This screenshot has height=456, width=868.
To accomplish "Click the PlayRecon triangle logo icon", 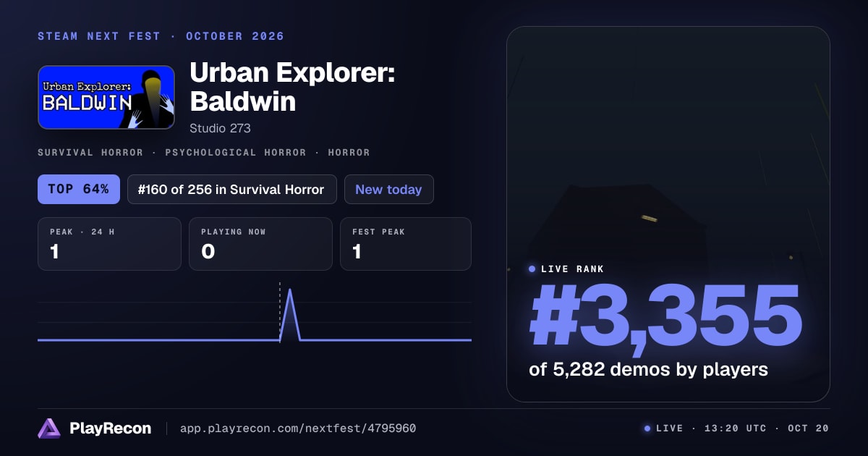I will click(49, 428).
